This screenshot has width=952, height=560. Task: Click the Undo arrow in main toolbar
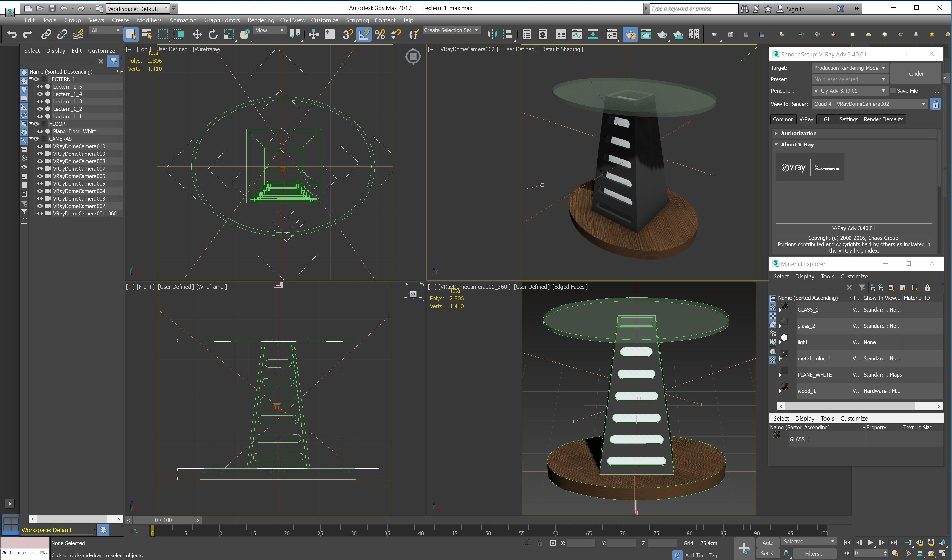click(x=12, y=35)
